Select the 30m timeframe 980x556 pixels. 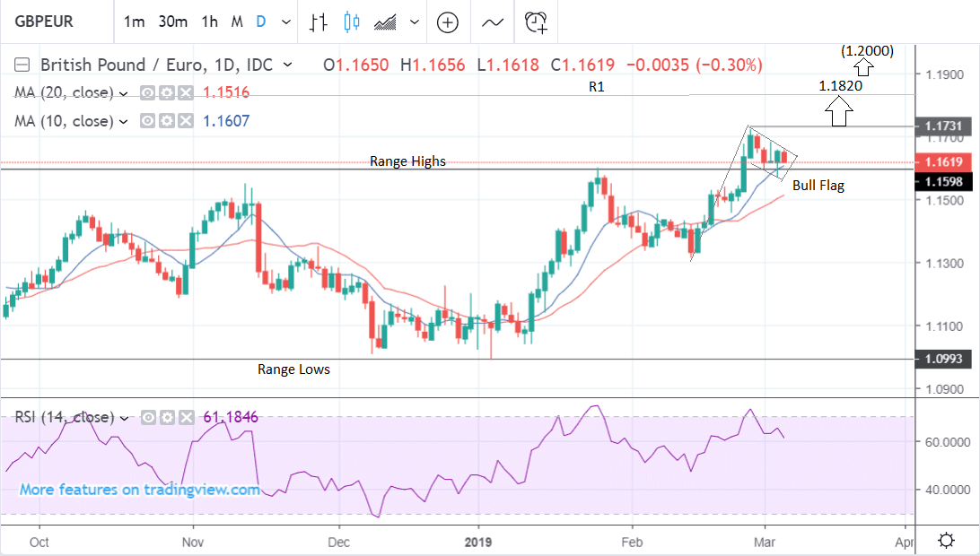[x=171, y=22]
